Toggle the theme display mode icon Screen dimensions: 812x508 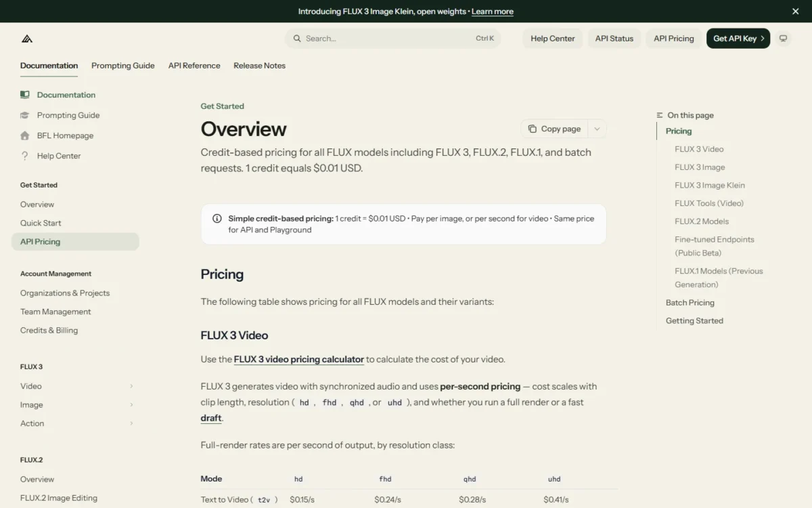click(x=784, y=39)
